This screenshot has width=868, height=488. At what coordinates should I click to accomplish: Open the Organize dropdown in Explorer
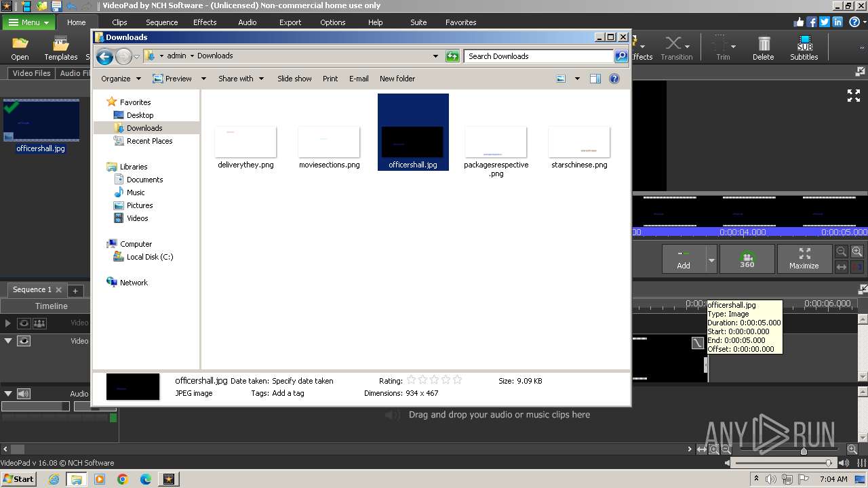[121, 79]
